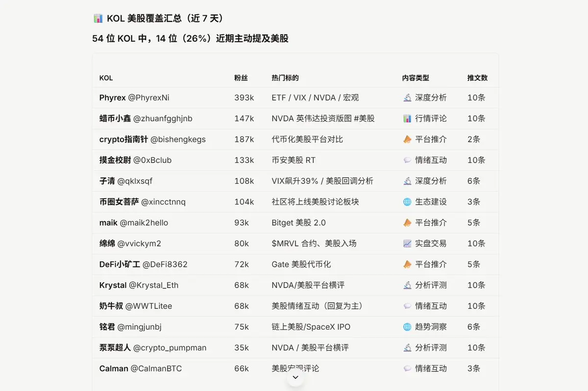
Task: Click the microscope icon in Krystal row
Action: pyautogui.click(x=407, y=285)
